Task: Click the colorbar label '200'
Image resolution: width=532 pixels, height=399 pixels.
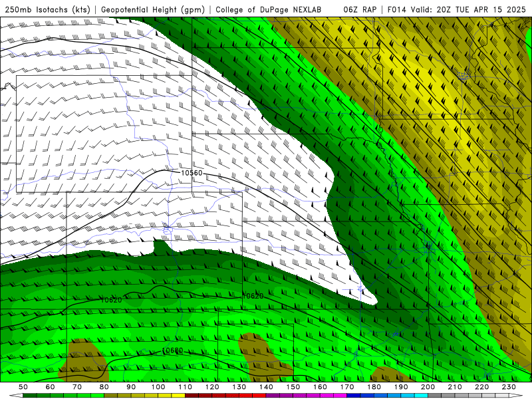Action: point(428,387)
